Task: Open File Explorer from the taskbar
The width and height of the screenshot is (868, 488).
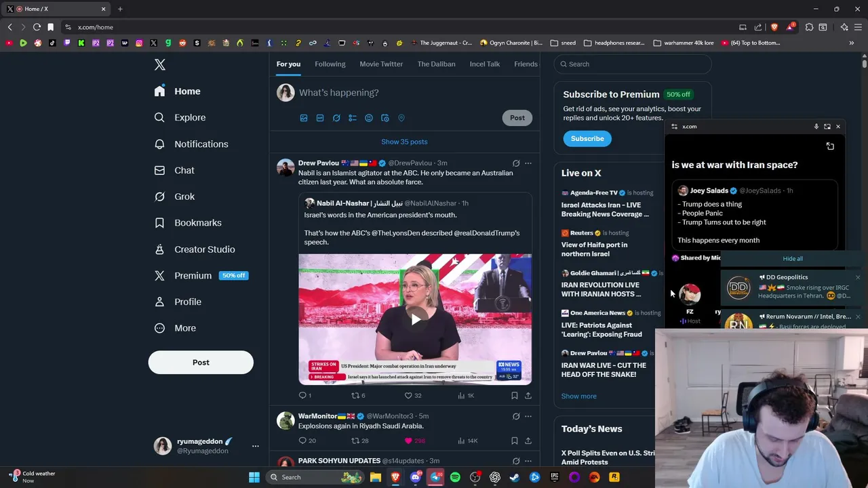Action: (x=376, y=477)
